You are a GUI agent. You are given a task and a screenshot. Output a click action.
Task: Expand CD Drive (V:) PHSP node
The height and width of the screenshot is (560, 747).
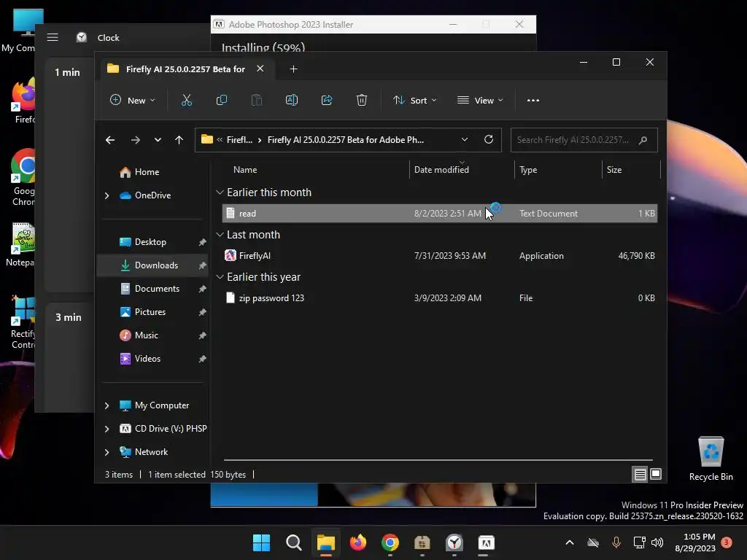coord(107,429)
